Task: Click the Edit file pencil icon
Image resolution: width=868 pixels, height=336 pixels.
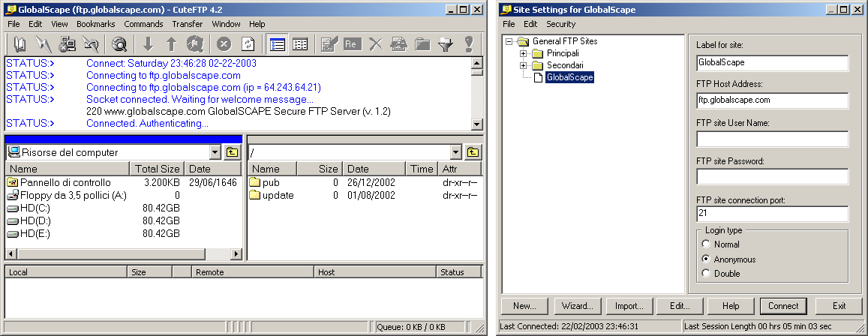Action: pos(329,43)
